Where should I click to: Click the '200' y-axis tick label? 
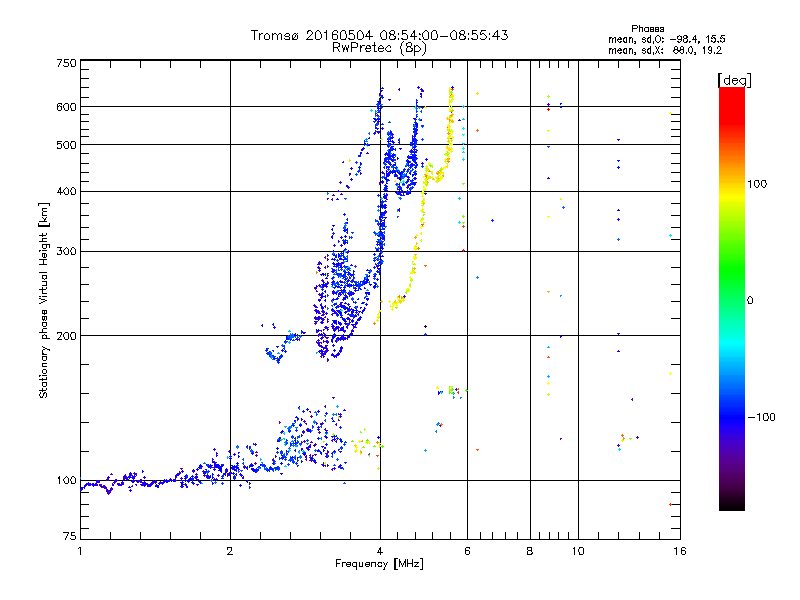[x=67, y=336]
